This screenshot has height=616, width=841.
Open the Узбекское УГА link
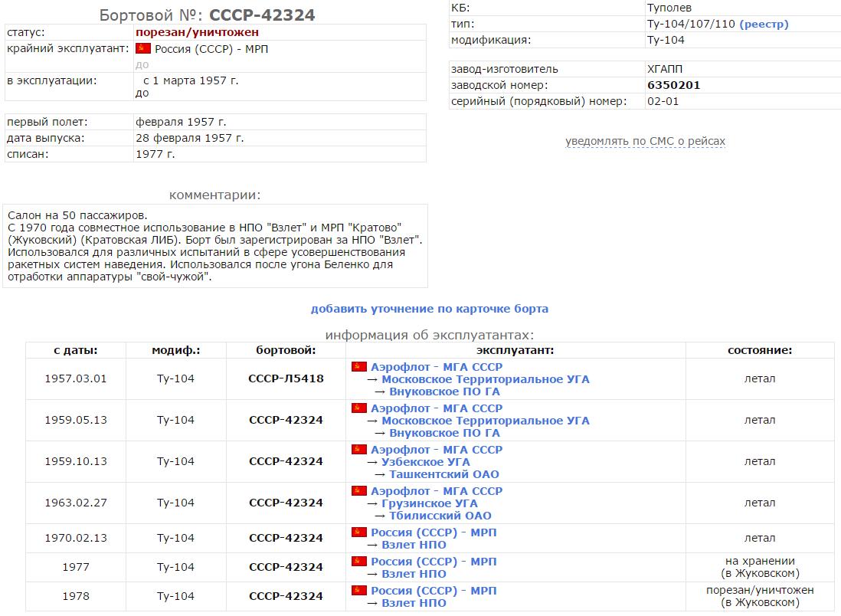[426, 462]
